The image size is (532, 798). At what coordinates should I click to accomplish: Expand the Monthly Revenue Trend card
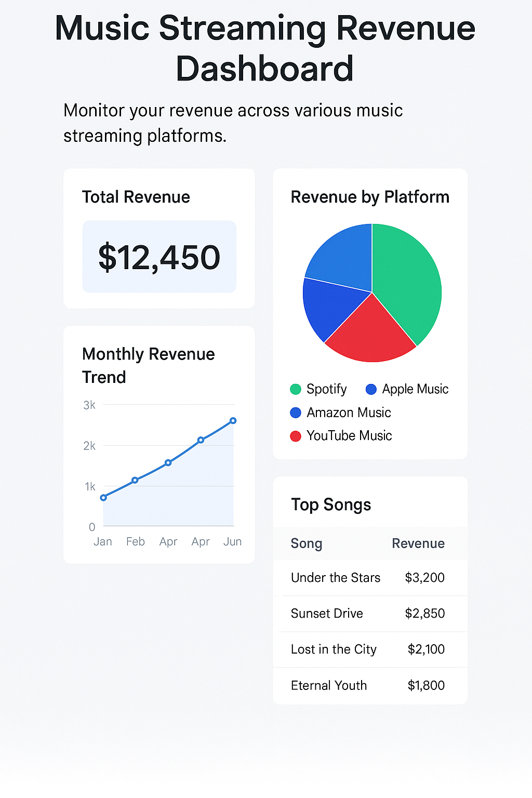[149, 365]
